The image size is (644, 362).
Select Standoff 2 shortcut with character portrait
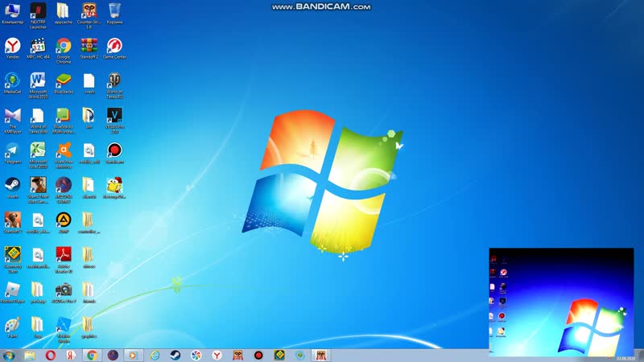pyautogui.click(x=12, y=223)
